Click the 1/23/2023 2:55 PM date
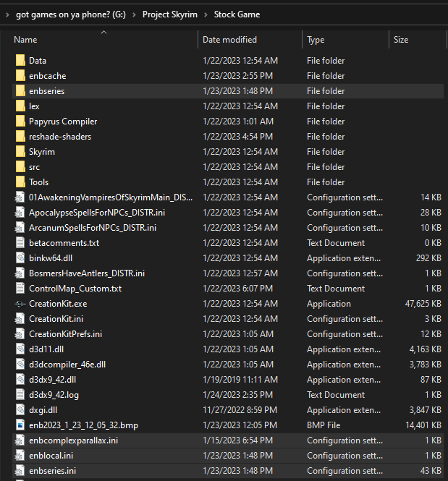448x481 pixels. point(238,76)
